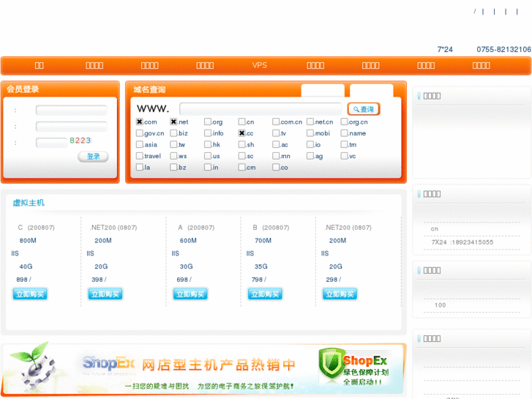Select the .asia checkbox

coord(140,144)
